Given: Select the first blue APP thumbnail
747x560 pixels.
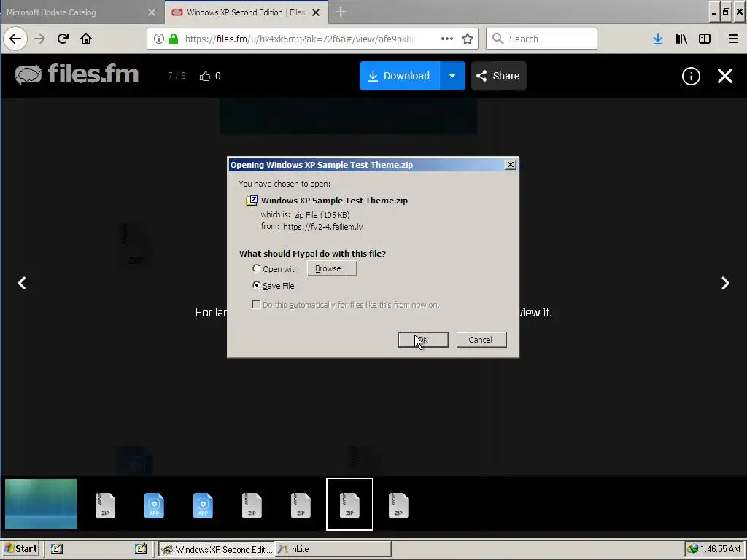Looking at the screenshot, I should [x=154, y=505].
